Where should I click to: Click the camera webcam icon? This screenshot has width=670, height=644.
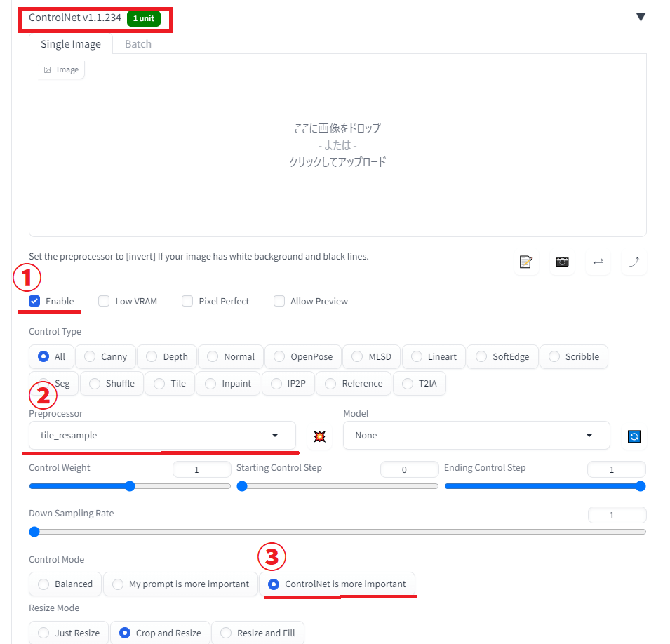(562, 262)
